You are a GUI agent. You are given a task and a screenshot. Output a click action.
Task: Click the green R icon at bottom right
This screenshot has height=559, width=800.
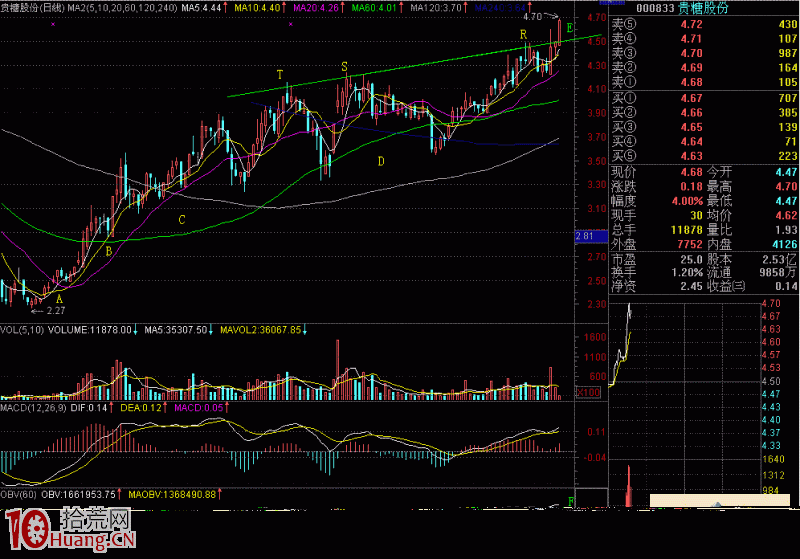point(571,499)
